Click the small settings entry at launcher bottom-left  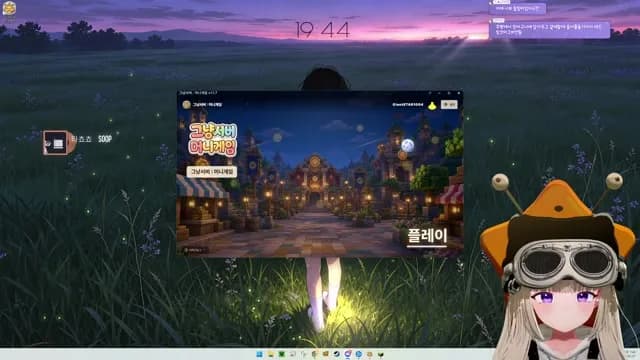coord(195,250)
